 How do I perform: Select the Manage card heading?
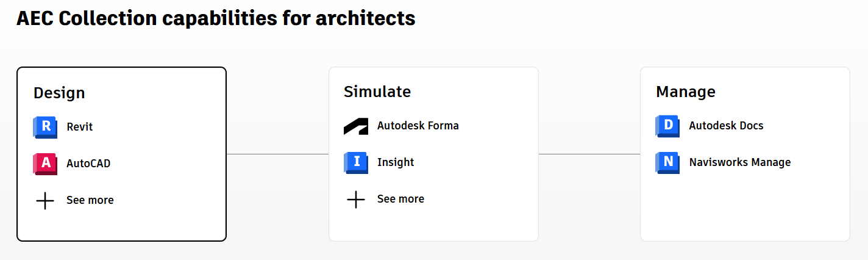pos(686,92)
